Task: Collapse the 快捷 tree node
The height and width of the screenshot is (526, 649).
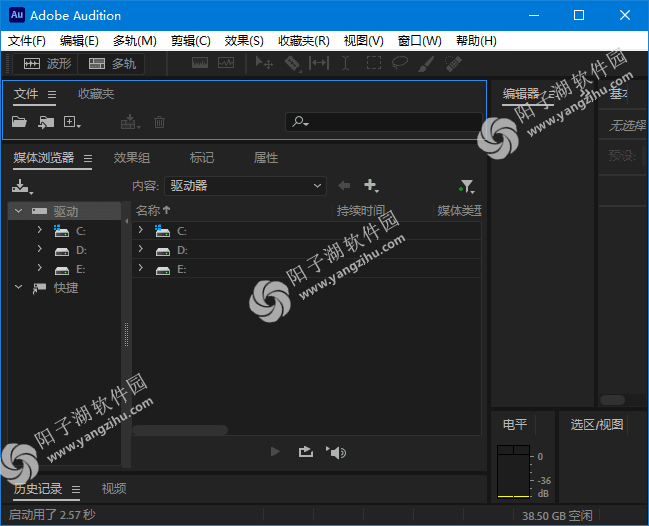Action: (x=18, y=286)
